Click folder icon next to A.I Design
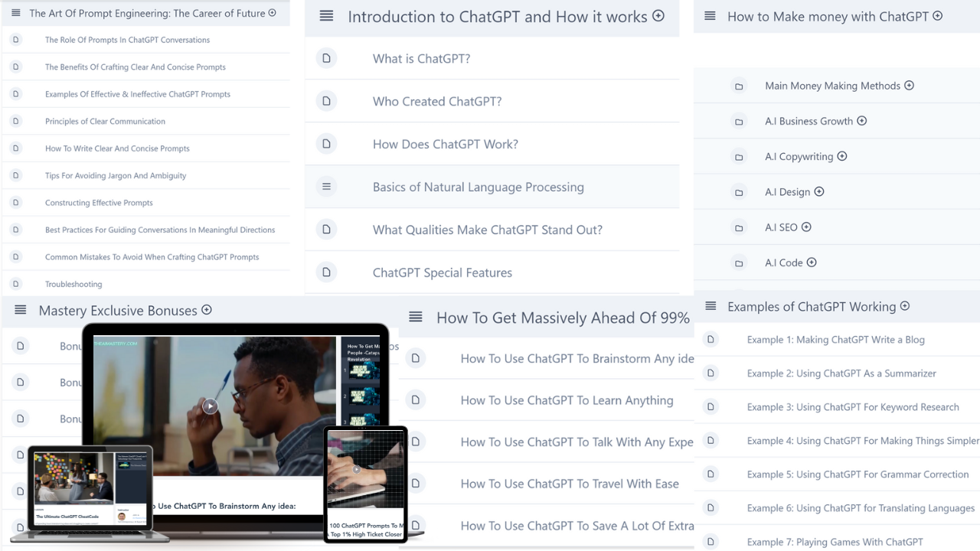Viewport: 980px width, 551px height. 739,193
